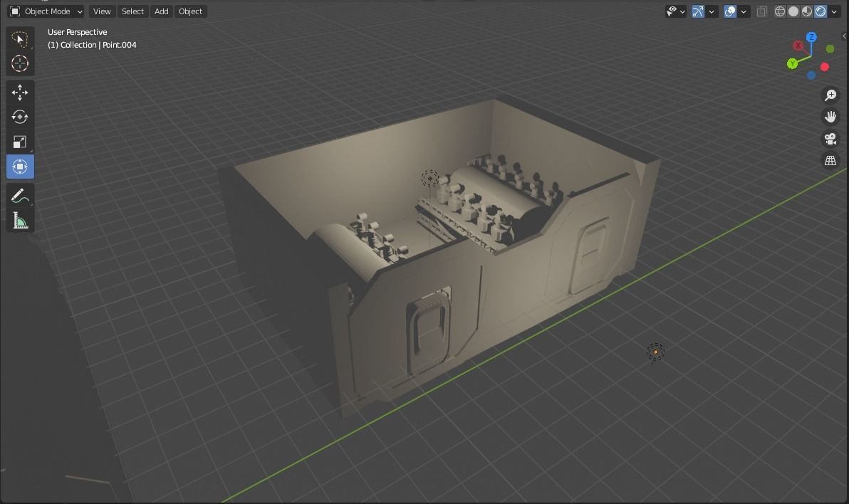Open the overlays options dropdown arrow

click(744, 11)
